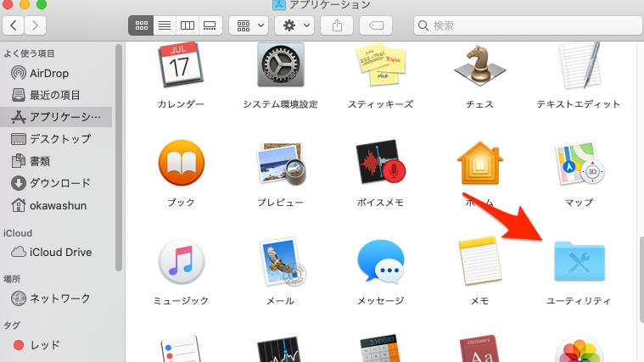Select ネットワーク in the sidebar

56,298
